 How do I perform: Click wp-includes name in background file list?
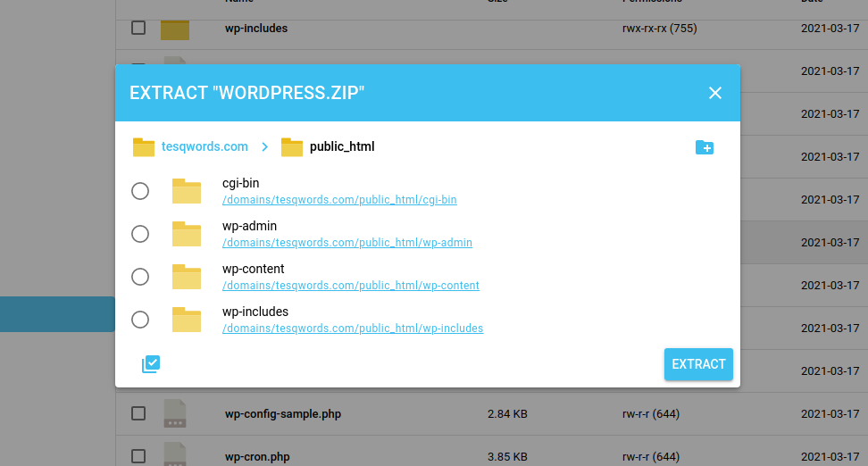coord(255,29)
